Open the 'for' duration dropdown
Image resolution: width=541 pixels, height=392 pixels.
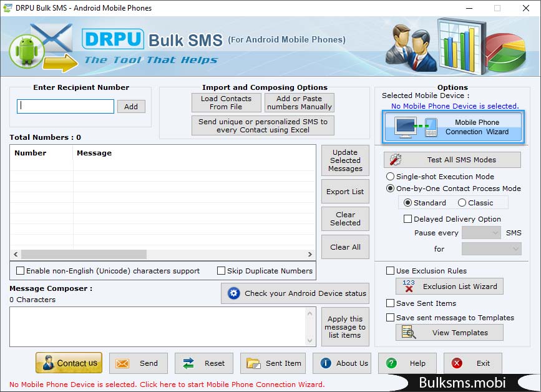point(492,249)
